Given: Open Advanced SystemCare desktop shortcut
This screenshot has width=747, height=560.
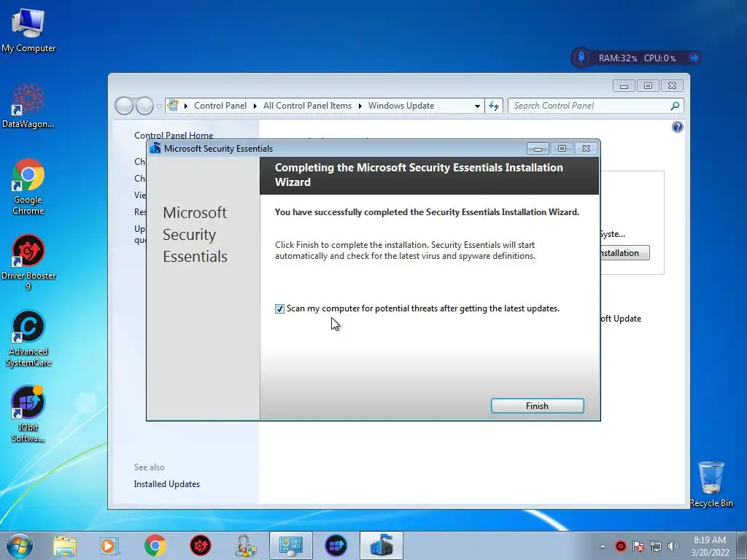Looking at the screenshot, I should click(x=28, y=338).
